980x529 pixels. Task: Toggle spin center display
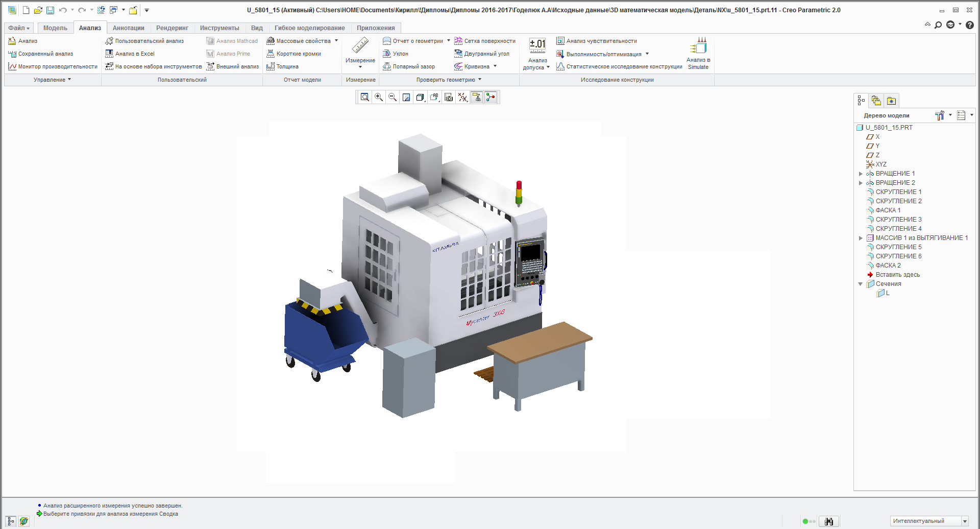click(x=491, y=97)
